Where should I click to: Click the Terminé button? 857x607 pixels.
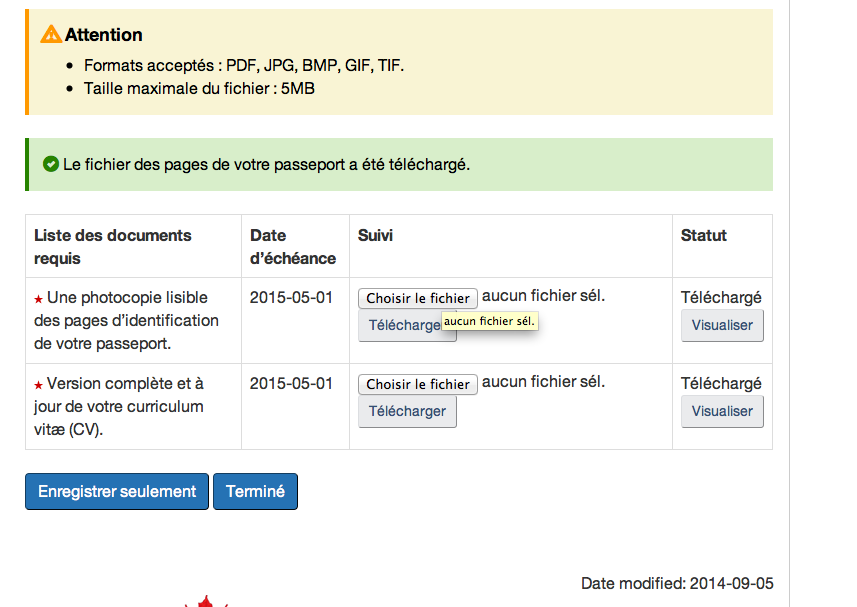tap(255, 491)
